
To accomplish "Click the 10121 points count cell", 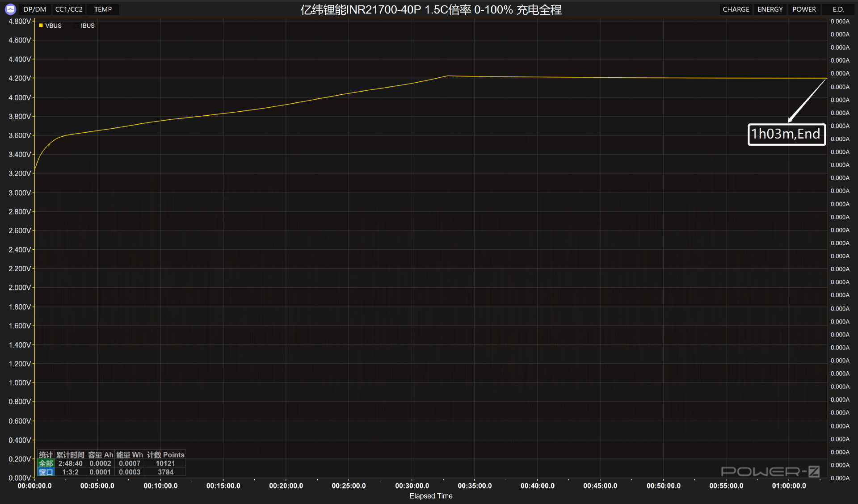I will click(165, 463).
